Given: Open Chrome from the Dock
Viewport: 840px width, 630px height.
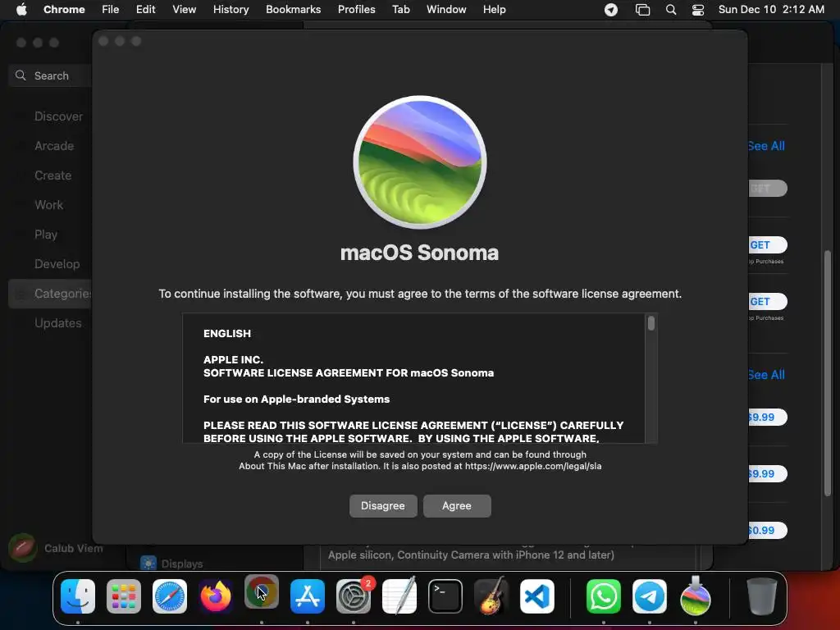Looking at the screenshot, I should (262, 592).
